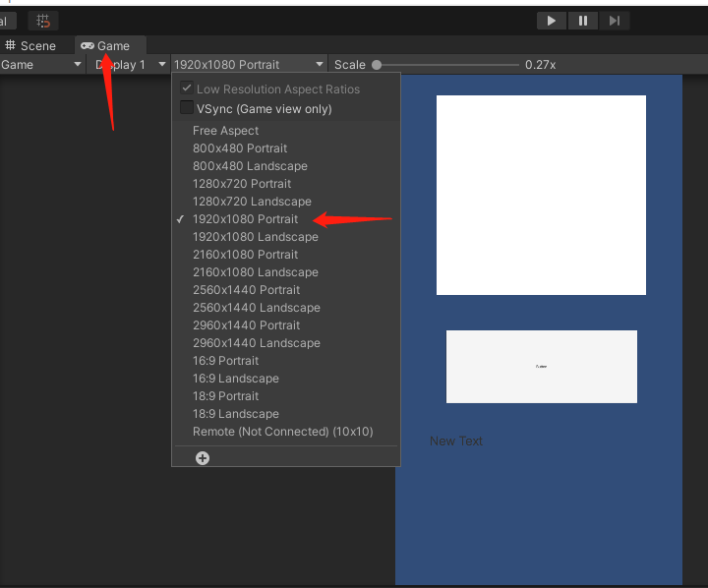The image size is (708, 588).
Task: Adjust the Scale slider handle
Action: pos(377,65)
